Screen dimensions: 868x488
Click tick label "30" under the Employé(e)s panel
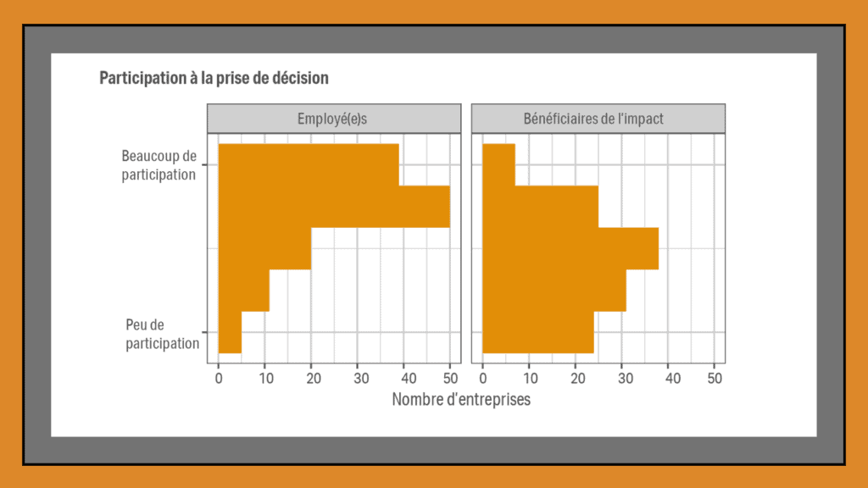(358, 378)
